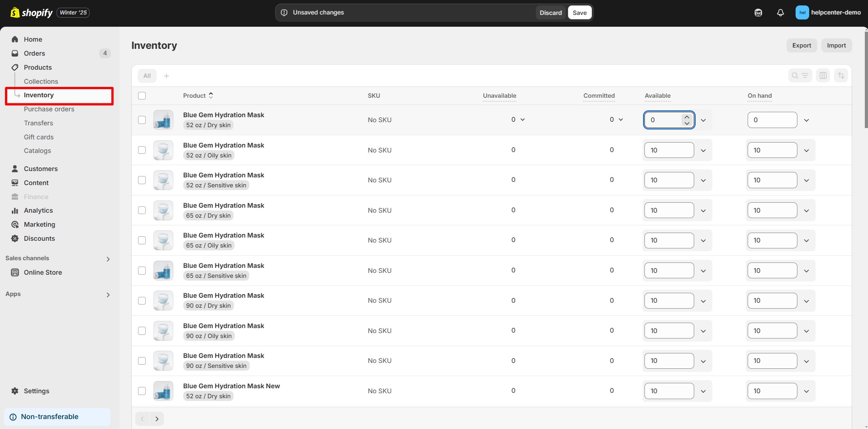This screenshot has height=429, width=868.
Task: Click the notifications bell icon
Action: [780, 13]
